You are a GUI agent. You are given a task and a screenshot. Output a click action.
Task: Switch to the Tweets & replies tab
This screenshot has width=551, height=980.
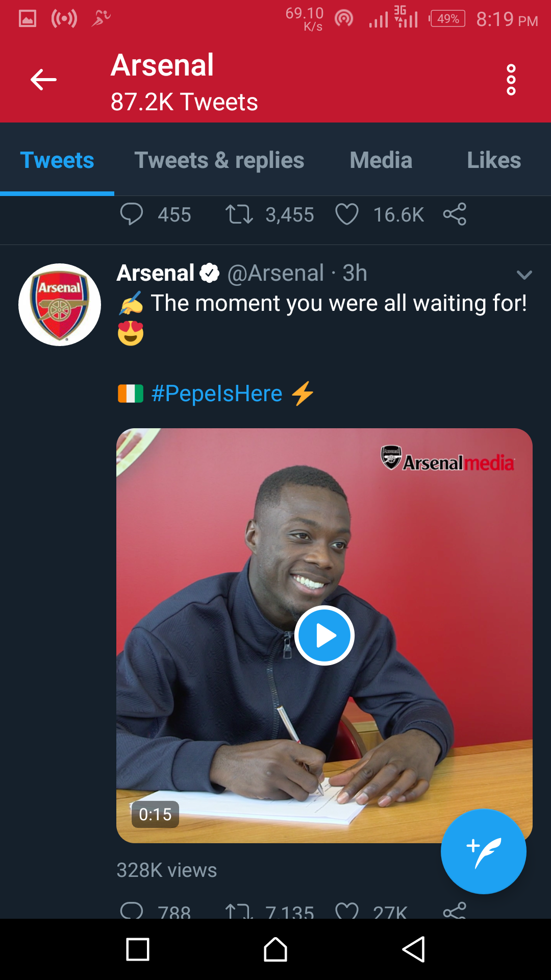pyautogui.click(x=219, y=160)
